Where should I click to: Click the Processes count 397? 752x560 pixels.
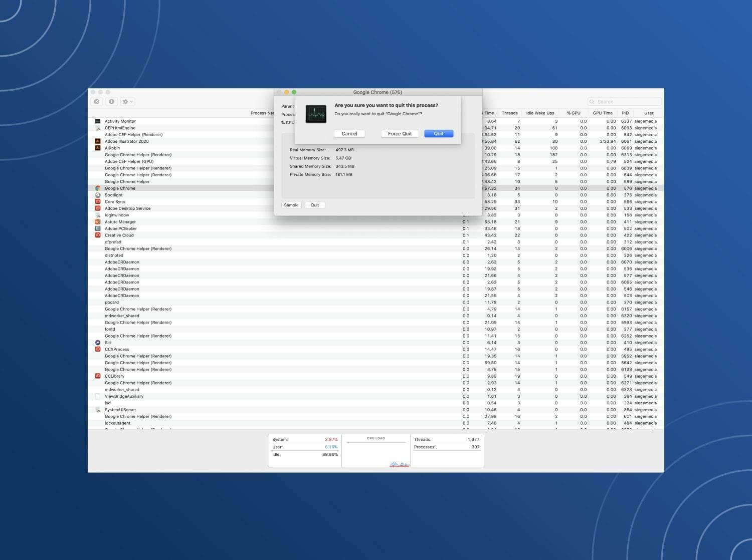pos(475,447)
